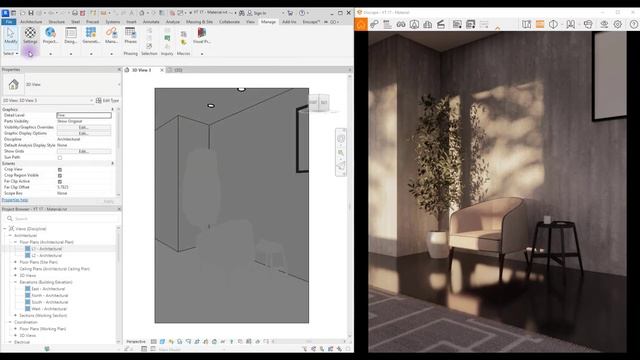Collapse the Views (Discipline) tree node
Image resolution: width=640 pixels, height=360 pixels.
coord(5,229)
